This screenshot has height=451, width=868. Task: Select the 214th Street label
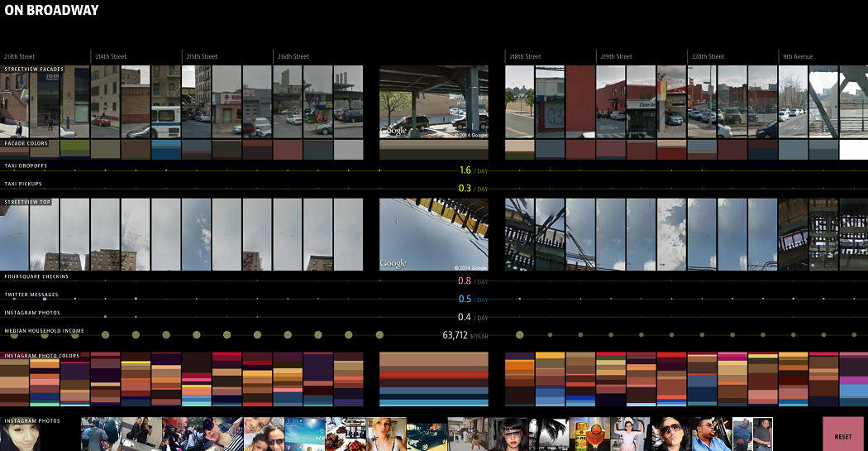(109, 57)
